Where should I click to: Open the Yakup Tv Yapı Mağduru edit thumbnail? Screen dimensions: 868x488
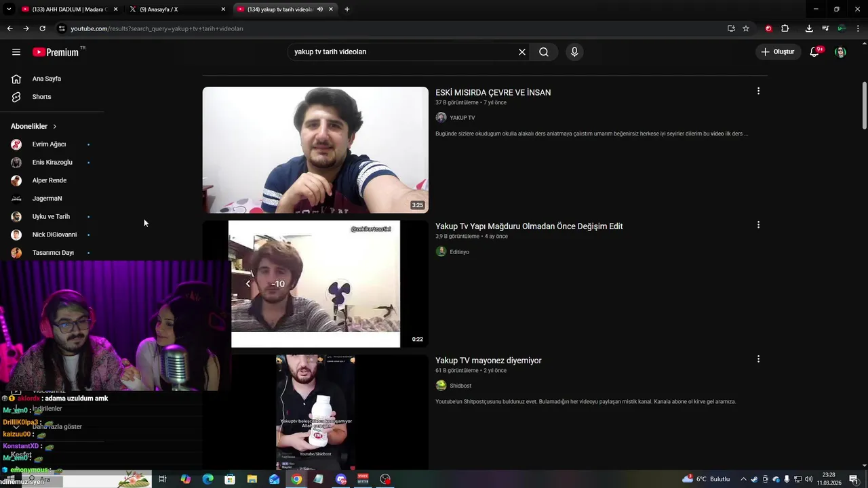pyautogui.click(x=315, y=284)
